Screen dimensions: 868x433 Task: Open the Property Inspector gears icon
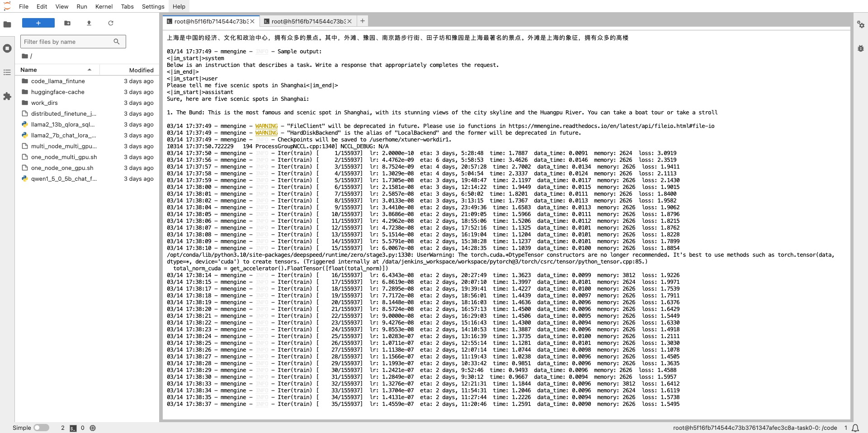(x=860, y=24)
